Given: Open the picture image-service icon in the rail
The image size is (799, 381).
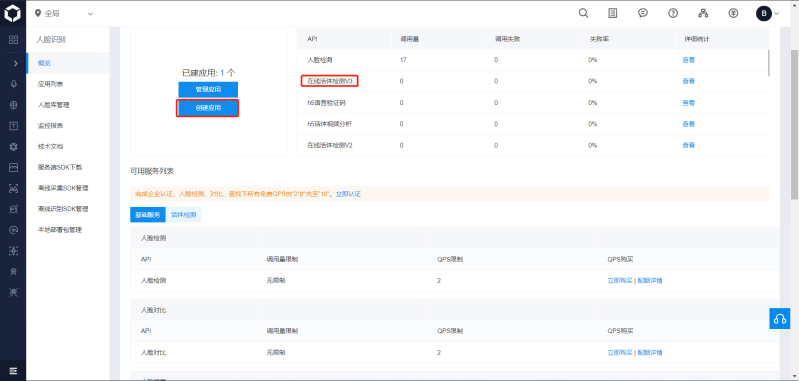Looking at the screenshot, I should [14, 167].
